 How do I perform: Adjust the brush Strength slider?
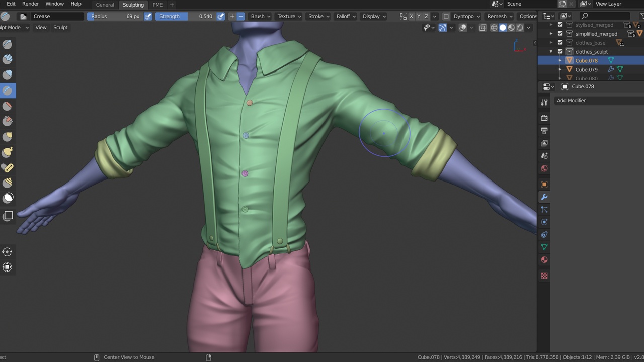coord(186,16)
